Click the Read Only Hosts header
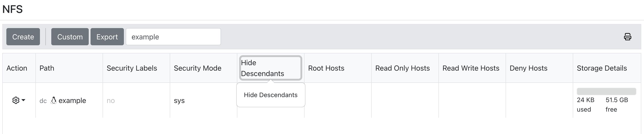644x134 pixels. click(402, 68)
